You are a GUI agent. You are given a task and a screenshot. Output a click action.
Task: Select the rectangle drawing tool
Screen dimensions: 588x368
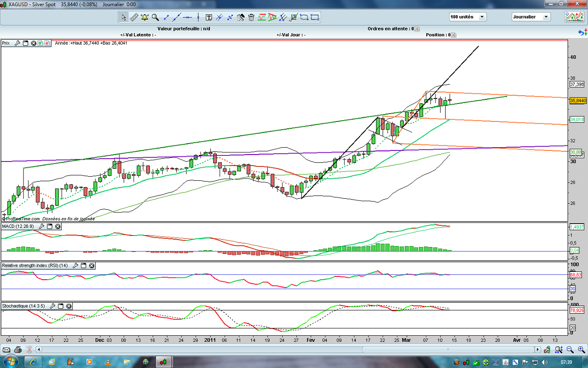[x=315, y=17]
